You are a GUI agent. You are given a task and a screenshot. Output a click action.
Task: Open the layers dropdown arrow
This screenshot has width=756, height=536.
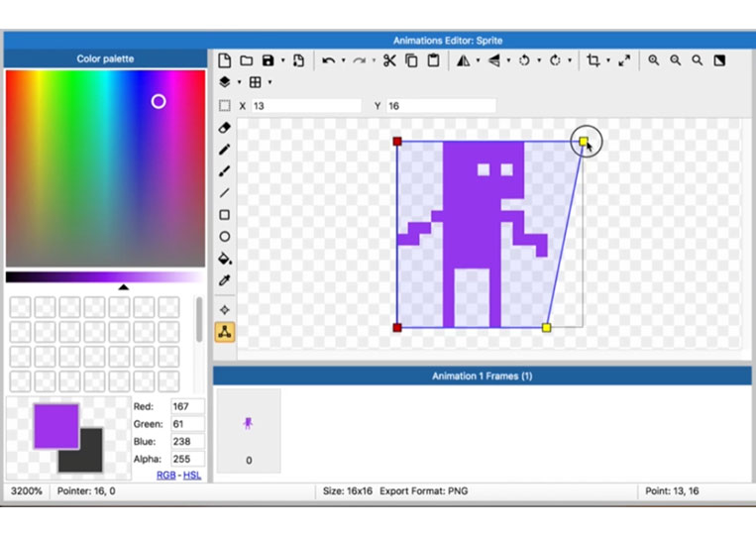(239, 82)
